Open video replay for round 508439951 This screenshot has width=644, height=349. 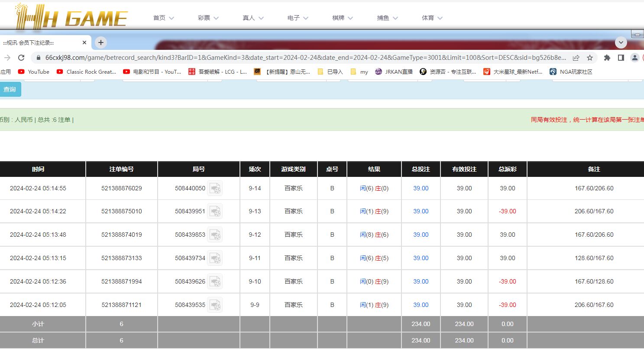(214, 212)
